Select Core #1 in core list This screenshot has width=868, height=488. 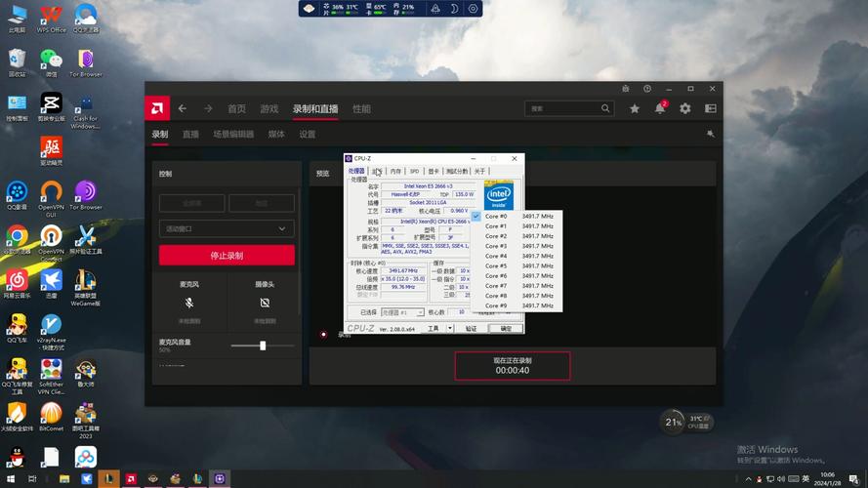click(x=517, y=226)
